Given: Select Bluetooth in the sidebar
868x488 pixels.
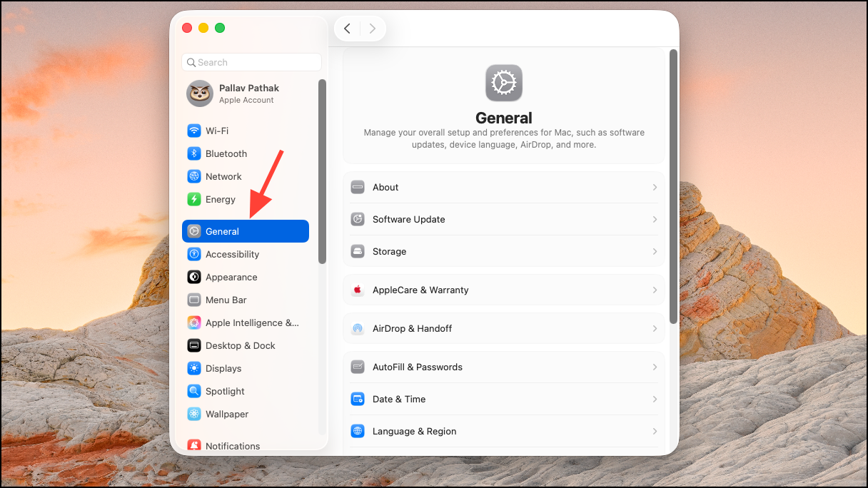Looking at the screenshot, I should (246, 153).
